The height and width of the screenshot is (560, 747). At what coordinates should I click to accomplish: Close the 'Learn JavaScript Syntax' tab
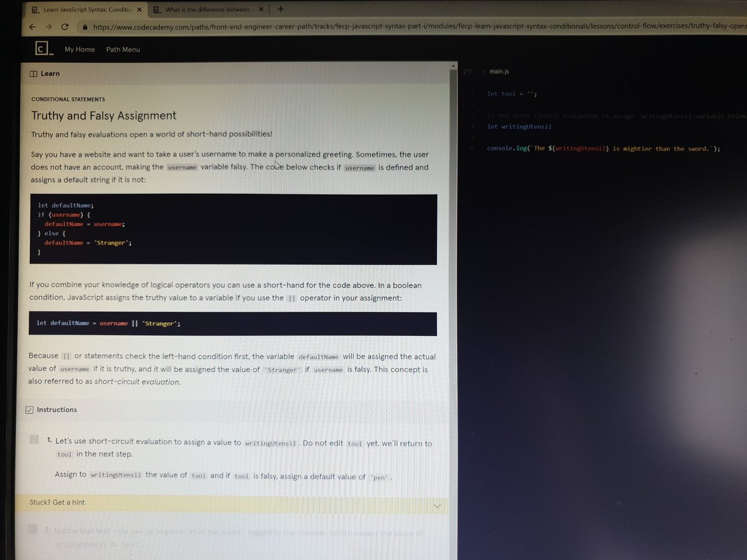point(139,10)
